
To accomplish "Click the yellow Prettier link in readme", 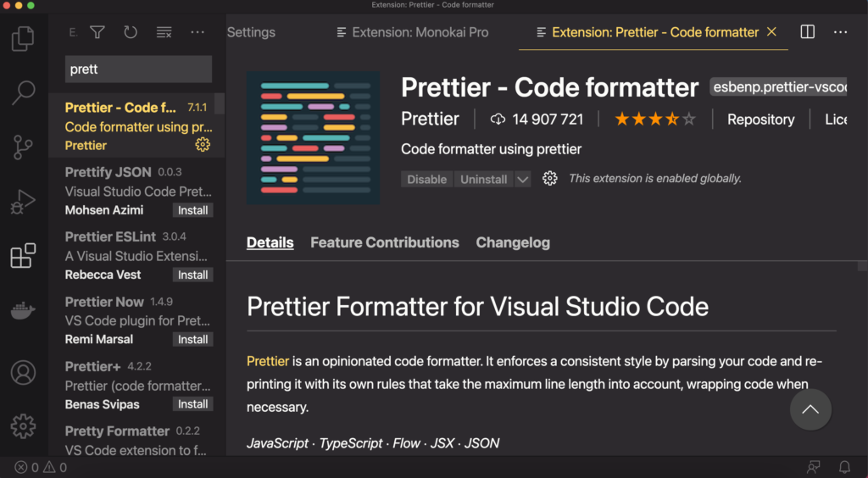I will coord(268,361).
